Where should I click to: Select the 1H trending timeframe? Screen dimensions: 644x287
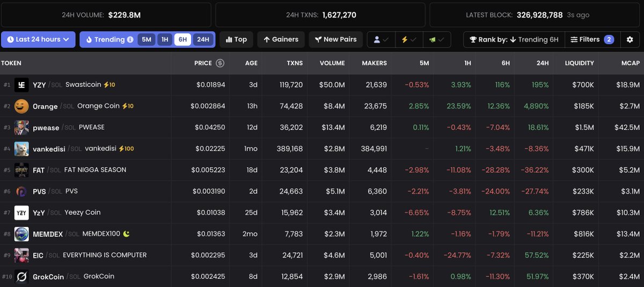[165, 40]
